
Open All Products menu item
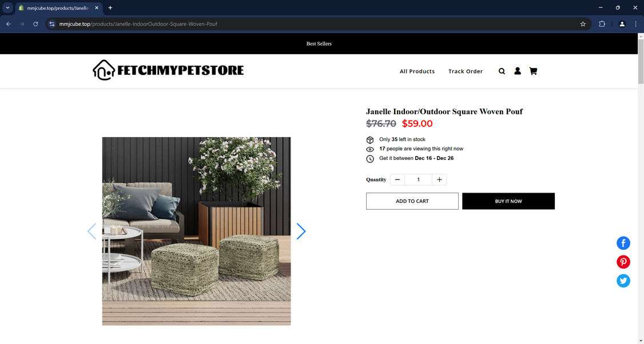(417, 71)
